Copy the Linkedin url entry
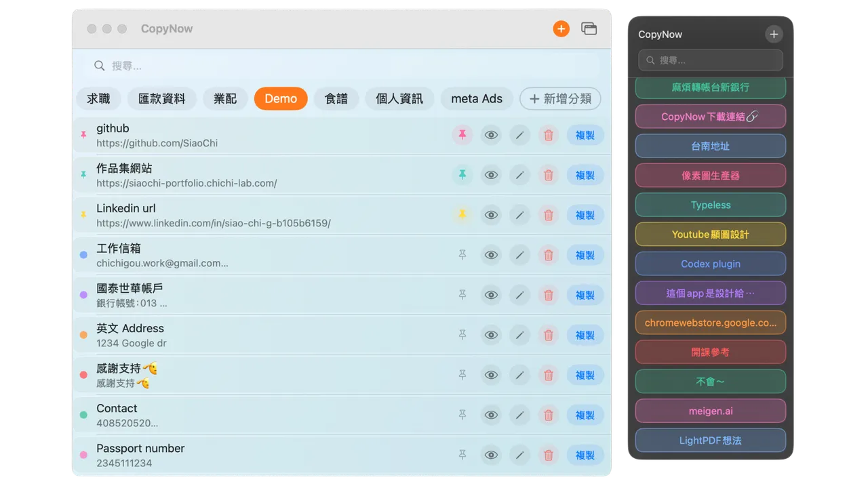 tap(585, 215)
